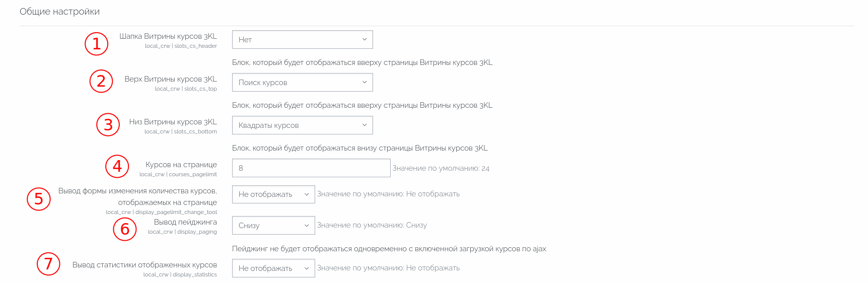Click the red circled number 1 marker

coord(96,44)
